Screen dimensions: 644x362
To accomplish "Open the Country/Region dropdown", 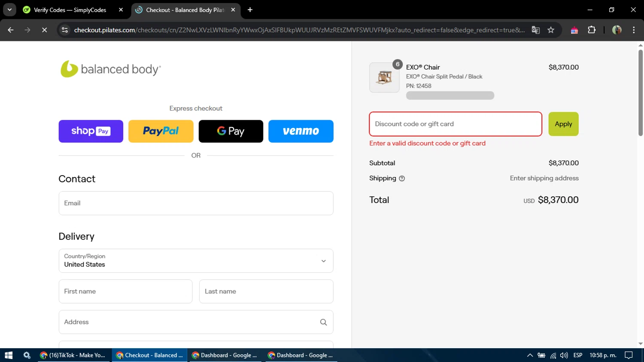I will 196,261.
